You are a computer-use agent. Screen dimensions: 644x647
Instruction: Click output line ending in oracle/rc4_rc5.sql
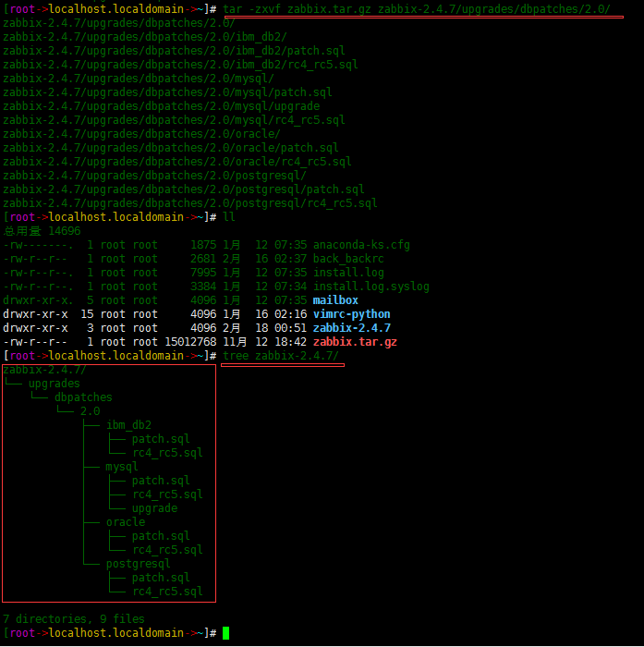click(x=177, y=162)
